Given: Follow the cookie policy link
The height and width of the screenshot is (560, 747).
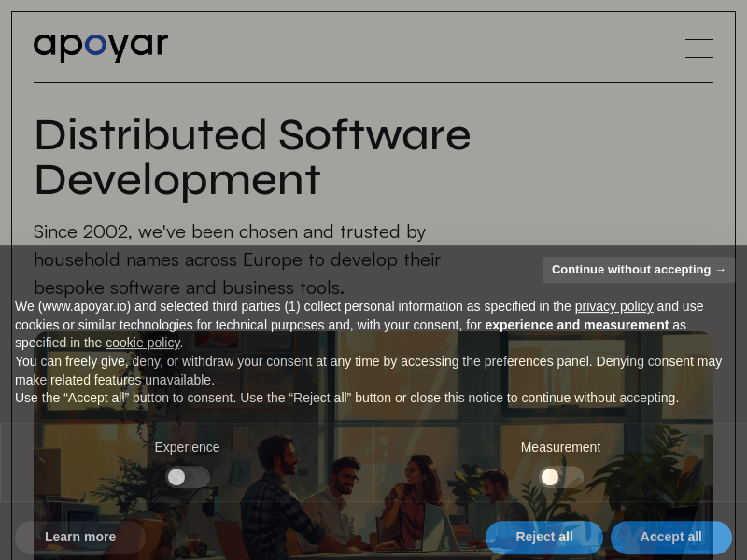Looking at the screenshot, I should 142,343.
